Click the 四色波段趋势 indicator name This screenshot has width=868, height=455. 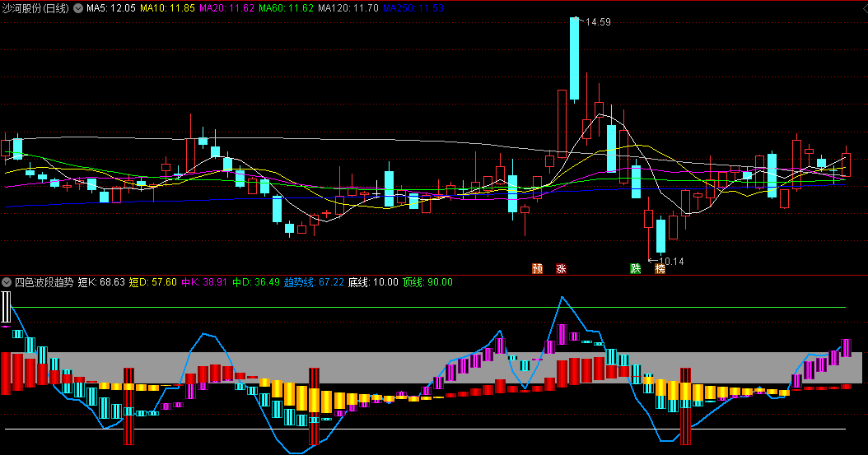pyautogui.click(x=44, y=282)
